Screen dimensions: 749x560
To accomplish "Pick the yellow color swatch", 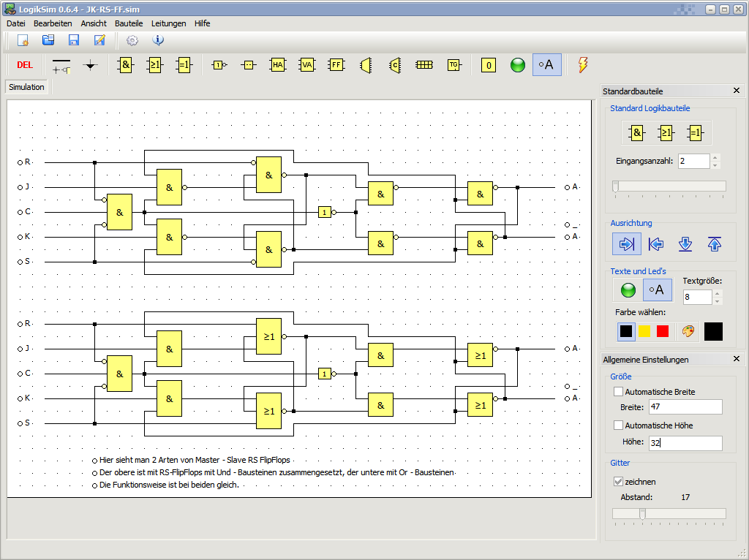I will 644,331.
